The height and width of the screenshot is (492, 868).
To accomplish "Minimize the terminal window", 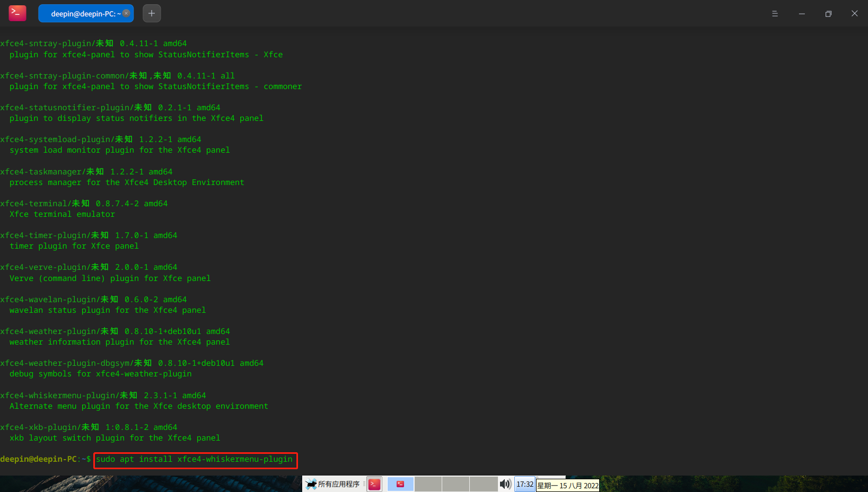I will coord(802,14).
